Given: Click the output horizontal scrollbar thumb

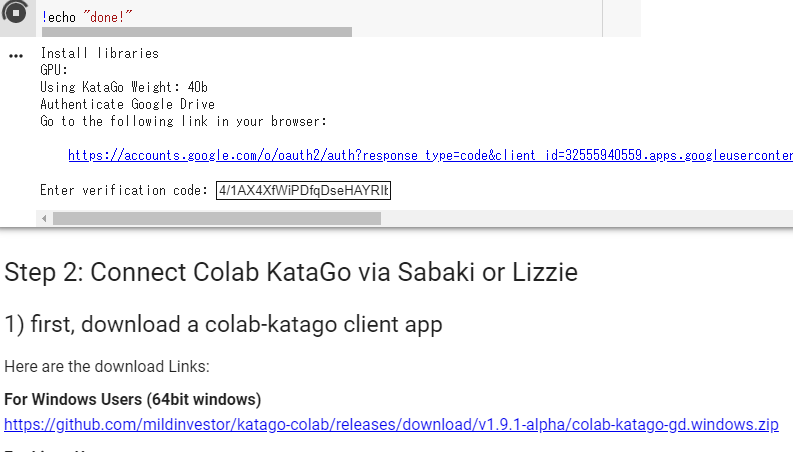Looking at the screenshot, I should tap(217, 218).
